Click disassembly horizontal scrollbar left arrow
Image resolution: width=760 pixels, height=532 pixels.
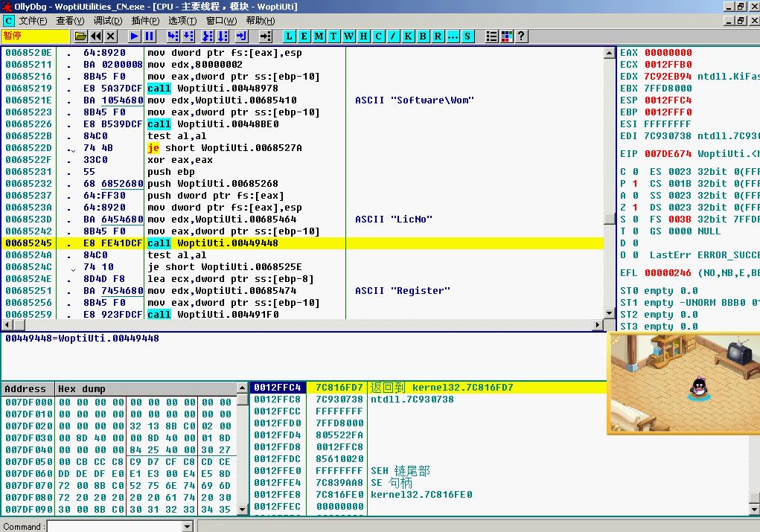[7, 324]
